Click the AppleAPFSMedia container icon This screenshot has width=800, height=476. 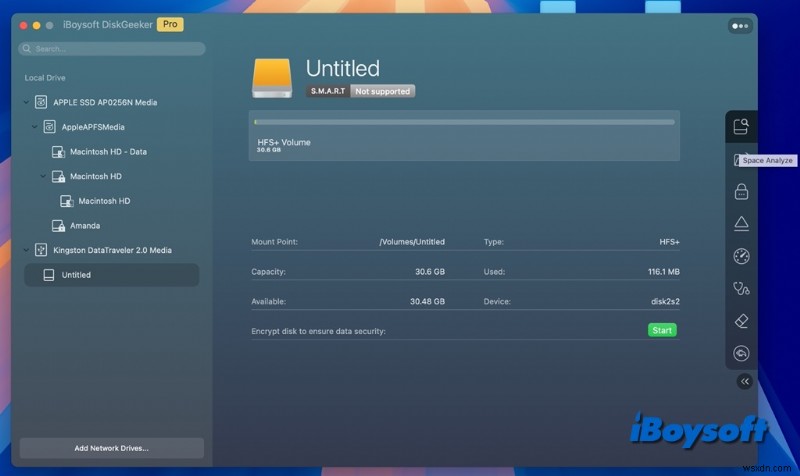pos(49,127)
